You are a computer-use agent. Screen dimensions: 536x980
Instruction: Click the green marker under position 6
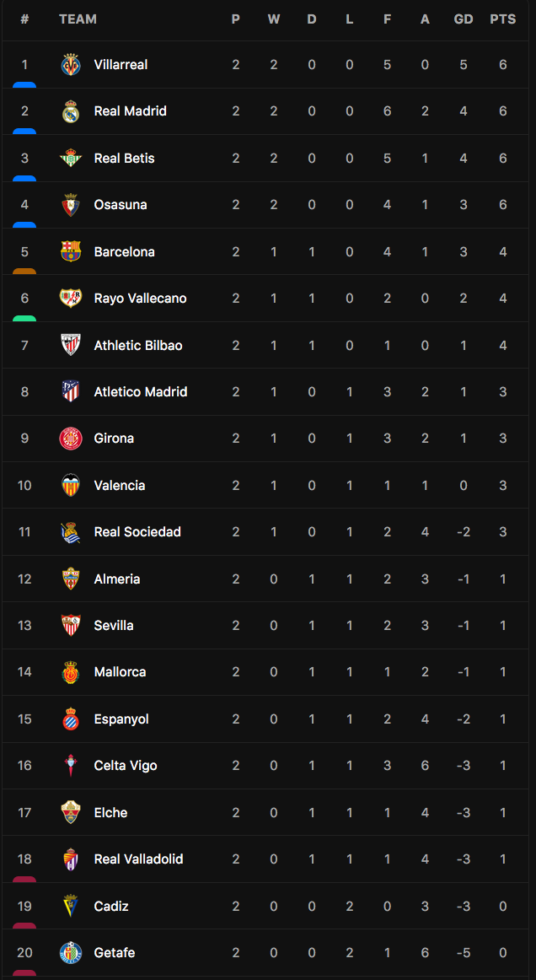pyautogui.click(x=24, y=318)
